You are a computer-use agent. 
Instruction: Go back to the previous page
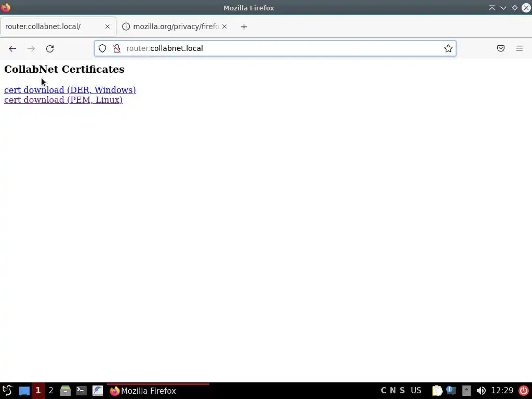coord(12,48)
